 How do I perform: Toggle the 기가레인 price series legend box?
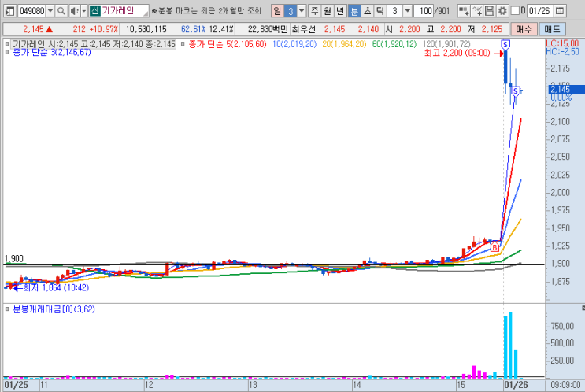point(7,44)
